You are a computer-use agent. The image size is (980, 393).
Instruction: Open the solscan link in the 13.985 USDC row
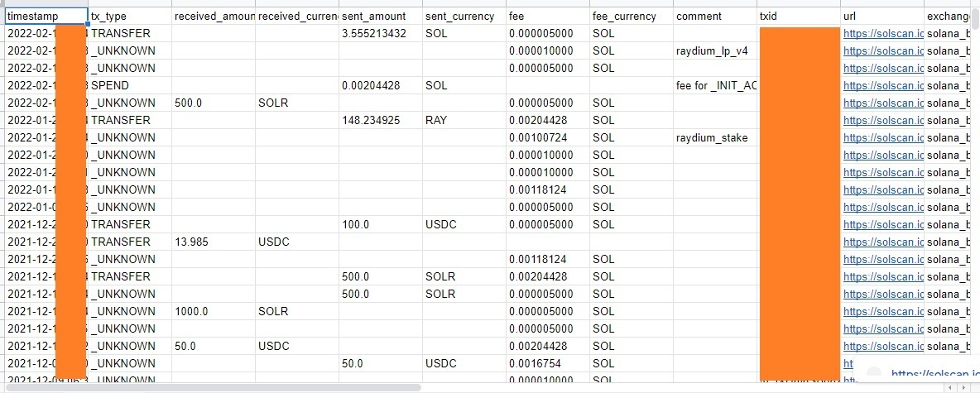coord(883,242)
